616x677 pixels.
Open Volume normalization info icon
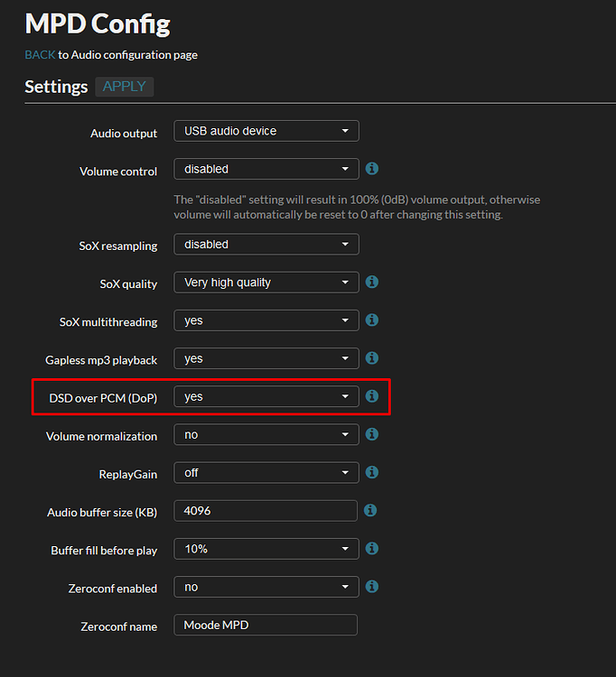pyautogui.click(x=372, y=434)
